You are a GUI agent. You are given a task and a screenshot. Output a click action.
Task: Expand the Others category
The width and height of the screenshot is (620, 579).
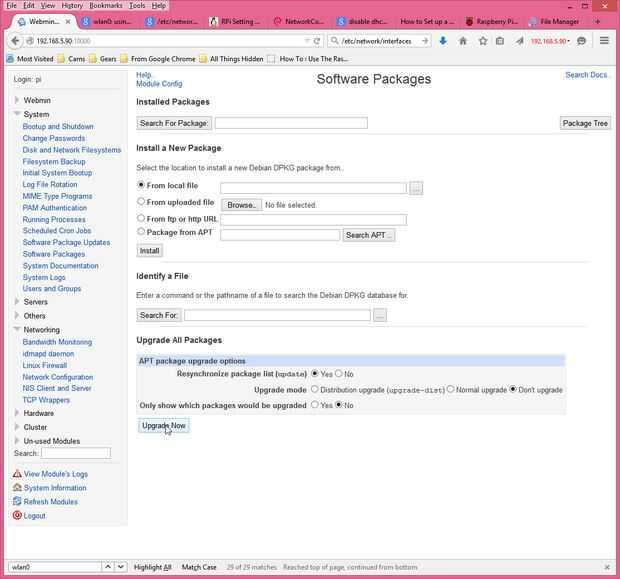pos(17,315)
